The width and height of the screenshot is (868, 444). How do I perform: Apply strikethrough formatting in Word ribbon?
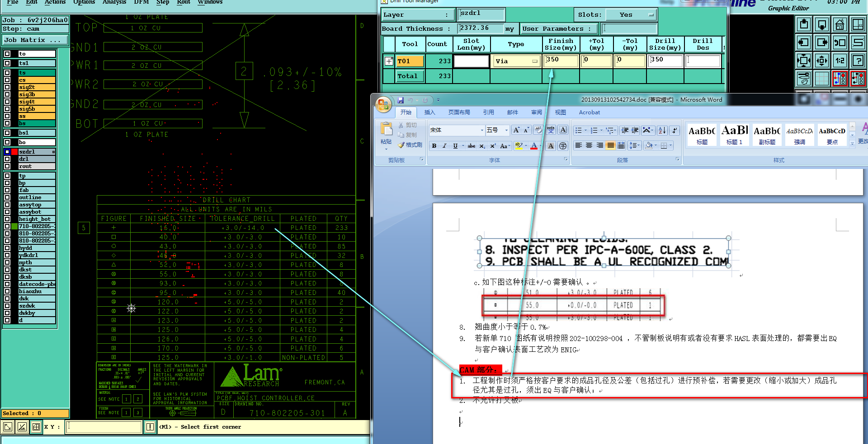(x=471, y=146)
